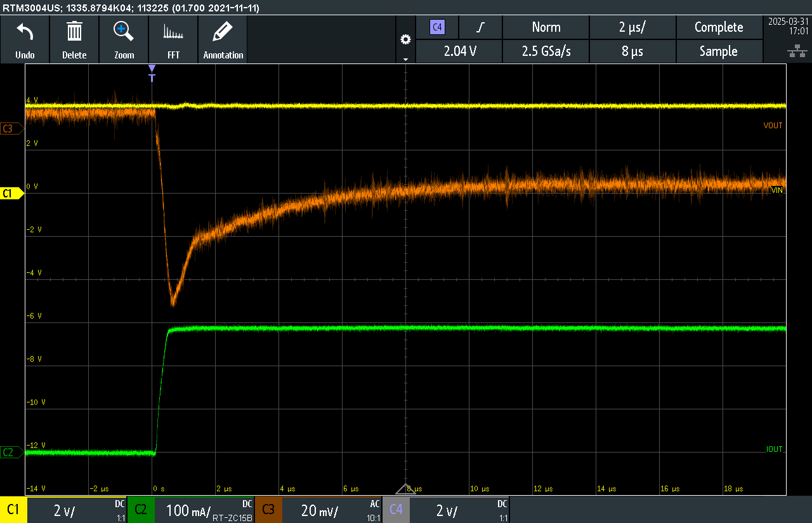Open the Sample acquisition mode selector
This screenshot has width=812, height=523.
[718, 51]
